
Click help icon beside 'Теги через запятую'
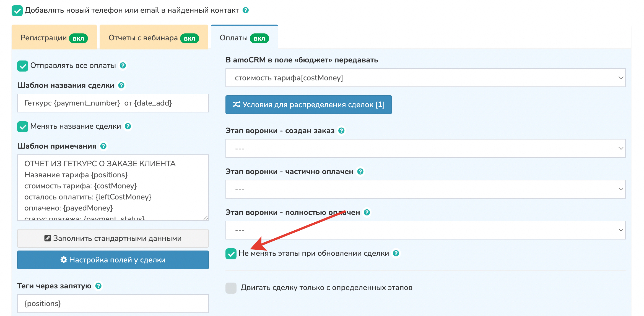click(x=98, y=286)
